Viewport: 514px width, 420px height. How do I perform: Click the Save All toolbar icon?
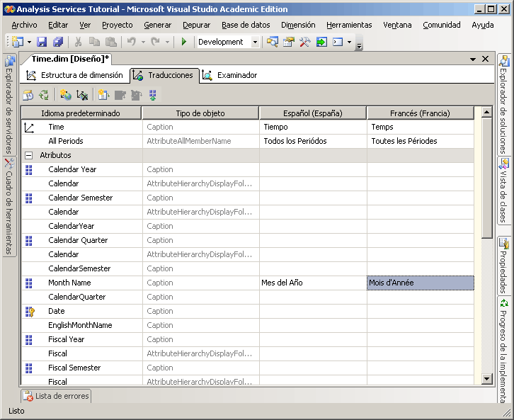pyautogui.click(x=57, y=42)
